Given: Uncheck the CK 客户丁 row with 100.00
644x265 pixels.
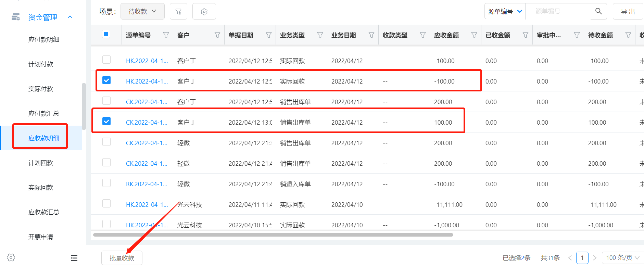Looking at the screenshot, I should click(x=106, y=121).
